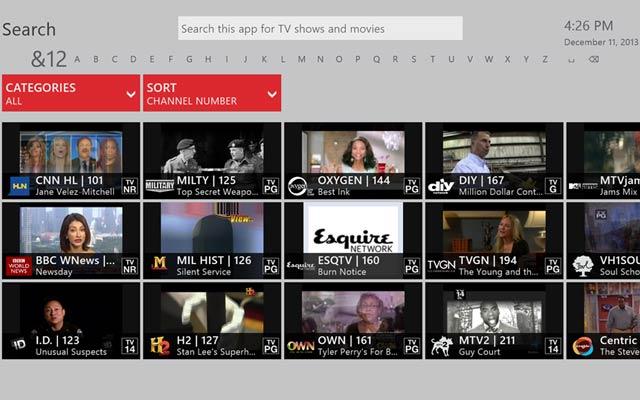This screenshot has width=640, height=400.
Task: Expand the Categories dropdown
Action: coord(70,93)
